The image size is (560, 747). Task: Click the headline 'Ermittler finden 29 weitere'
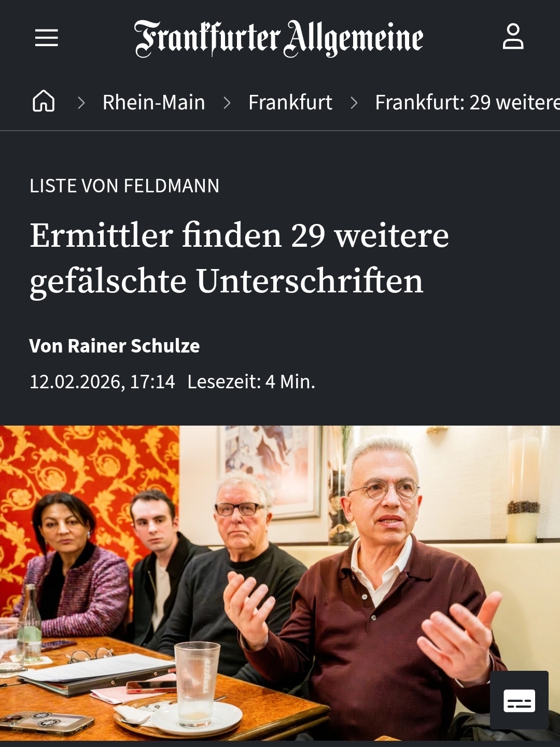[239, 235]
